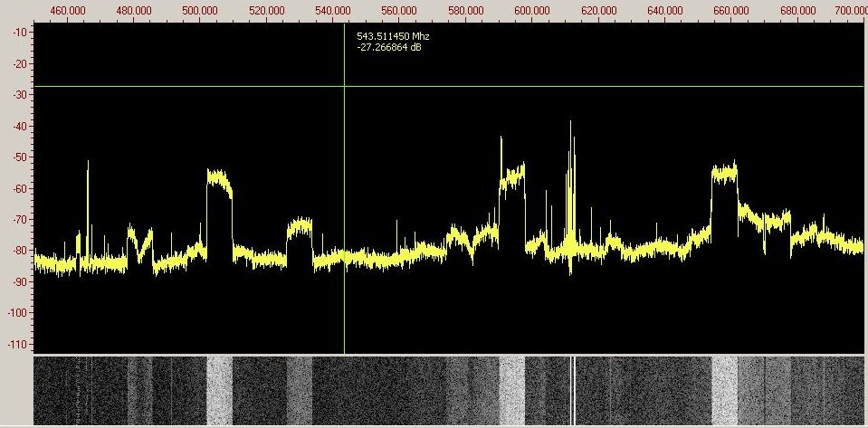Click the -50 dB axis label
The height and width of the screenshot is (428, 868).
click(x=19, y=157)
